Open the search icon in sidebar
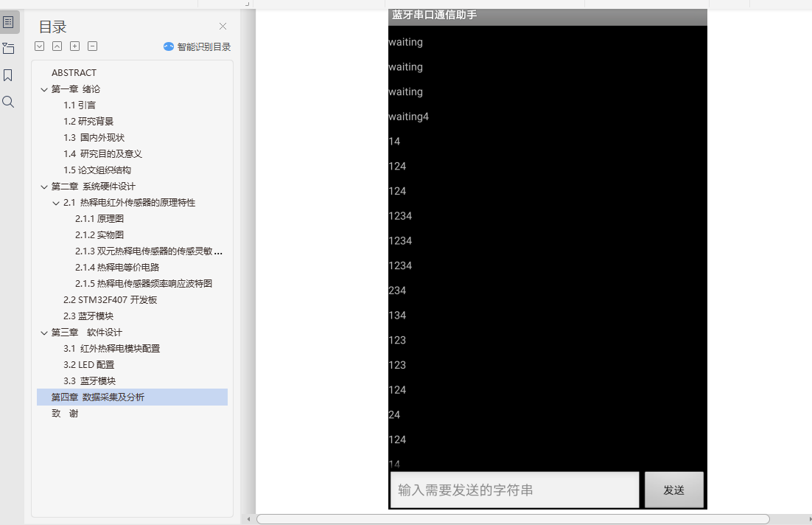The height and width of the screenshot is (525, 812). (x=8, y=102)
